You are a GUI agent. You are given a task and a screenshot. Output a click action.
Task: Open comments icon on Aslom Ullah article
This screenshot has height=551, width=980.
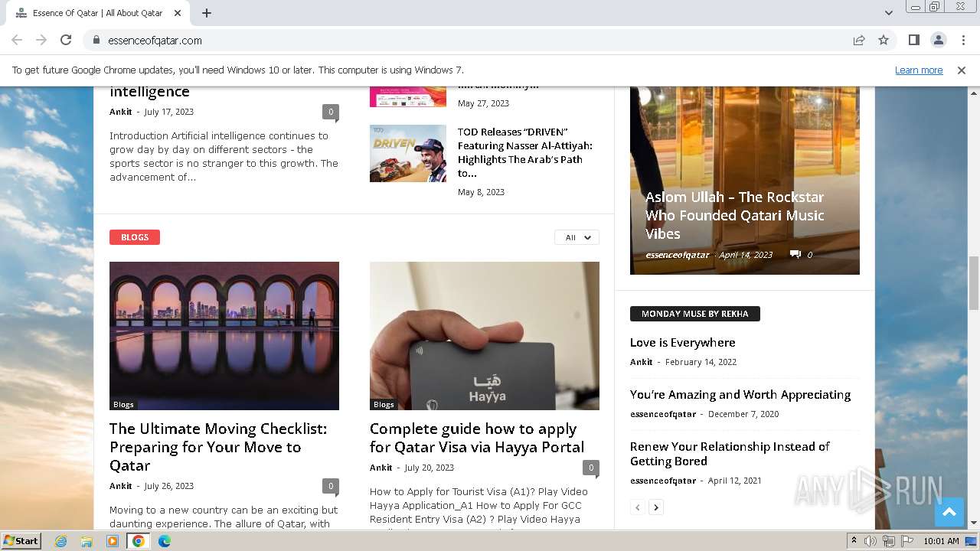pyautogui.click(x=795, y=254)
